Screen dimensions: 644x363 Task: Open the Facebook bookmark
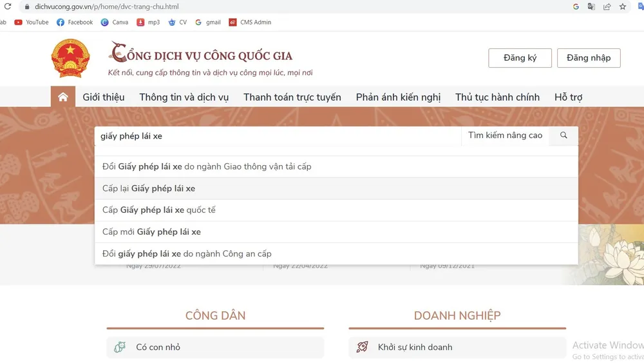75,22
